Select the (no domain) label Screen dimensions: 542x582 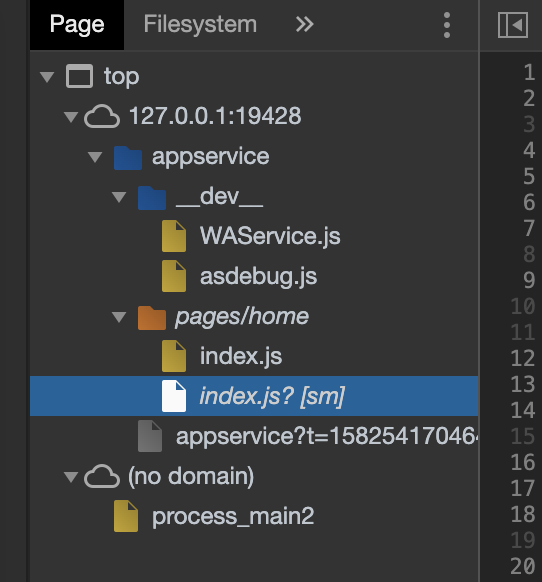pos(191,477)
